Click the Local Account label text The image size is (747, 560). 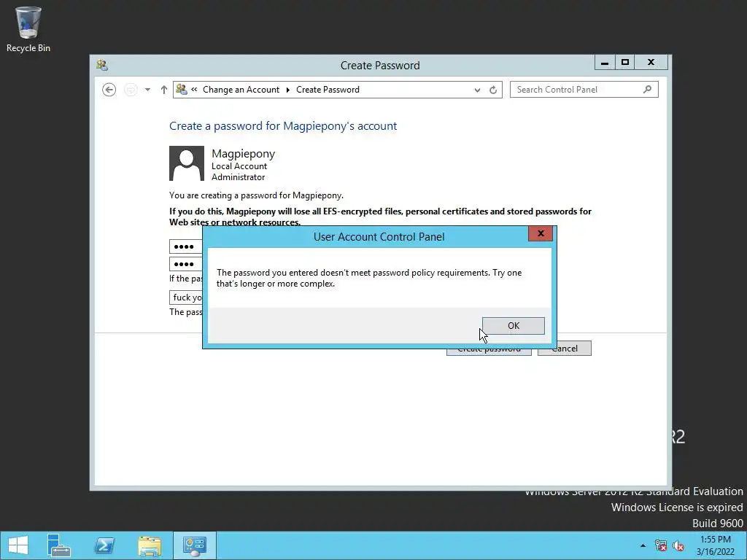[239, 166]
